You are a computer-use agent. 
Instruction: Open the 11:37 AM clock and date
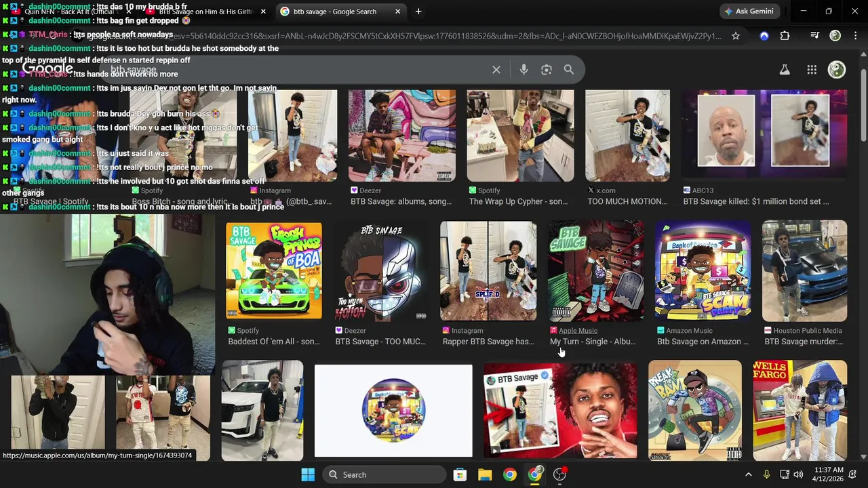tap(827, 474)
